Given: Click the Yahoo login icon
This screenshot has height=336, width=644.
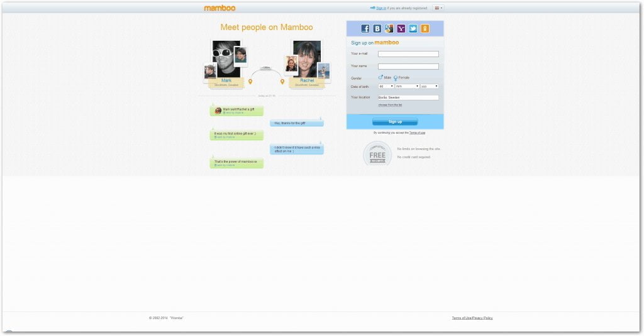Looking at the screenshot, I should (x=401, y=28).
